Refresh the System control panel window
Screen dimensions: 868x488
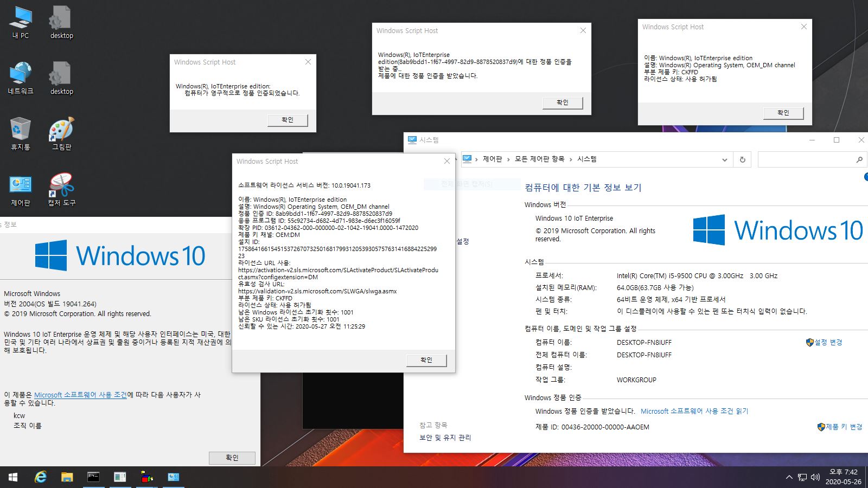(742, 159)
